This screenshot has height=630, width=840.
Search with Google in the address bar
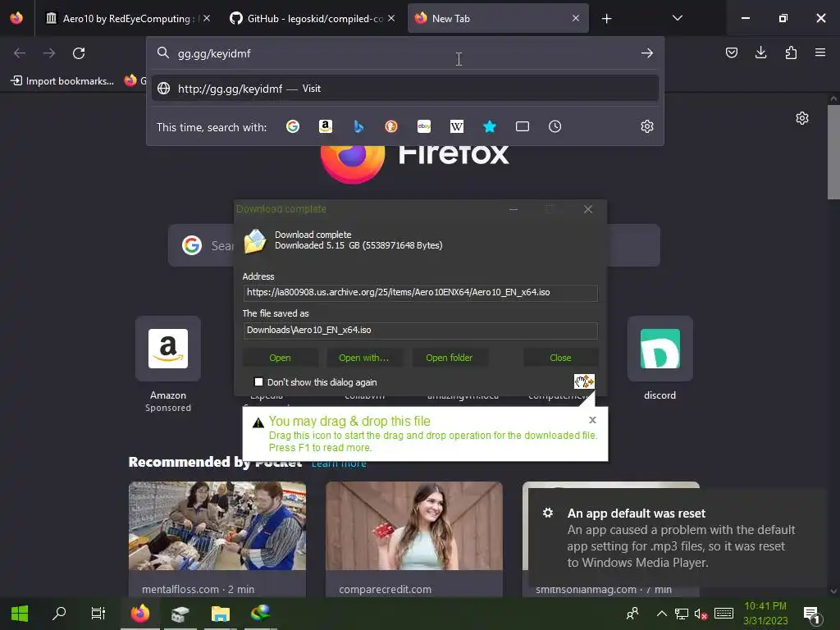click(293, 126)
